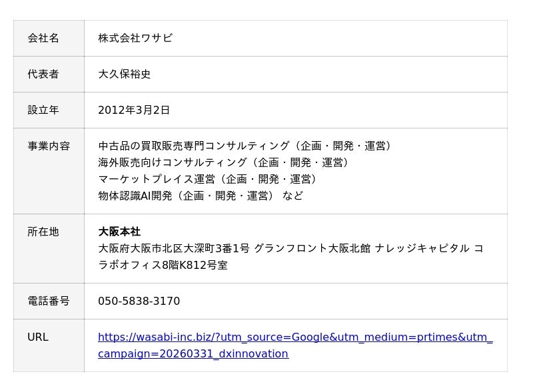533x392 pixels.
Task: Click the 電話番号 row header
Action: click(x=49, y=301)
